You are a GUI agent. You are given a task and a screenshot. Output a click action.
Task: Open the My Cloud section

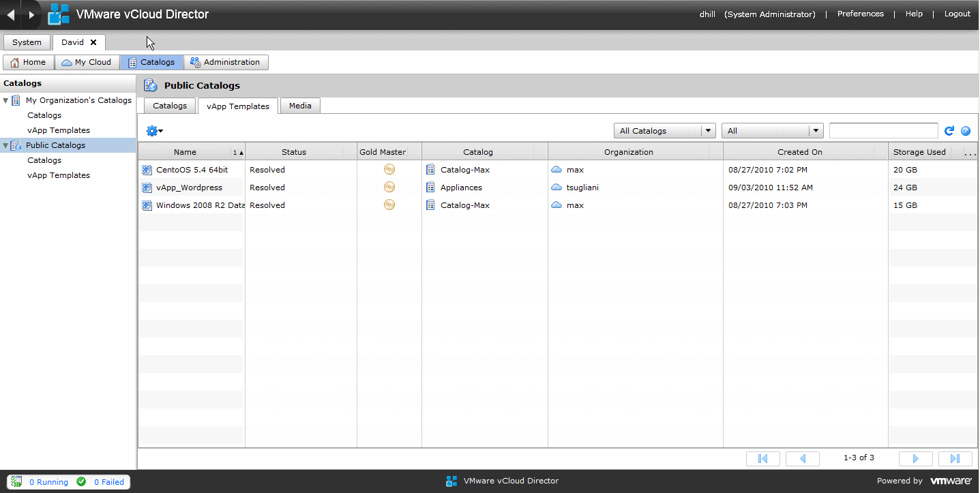86,62
